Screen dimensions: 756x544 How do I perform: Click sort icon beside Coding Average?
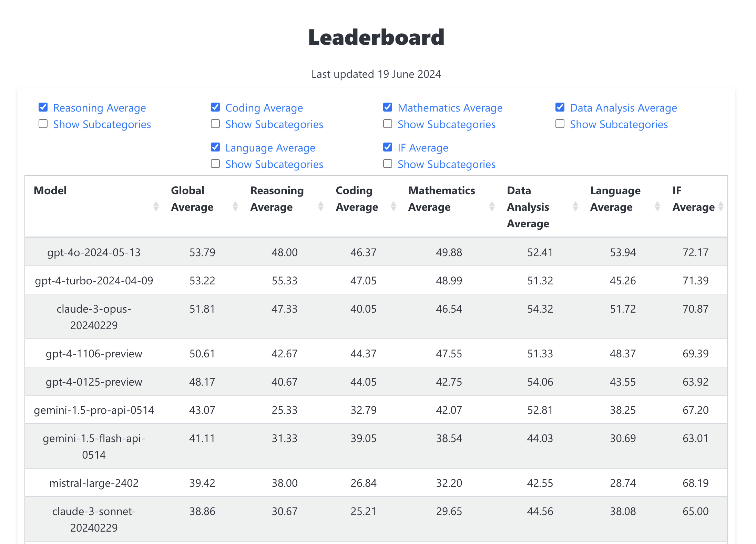tap(394, 207)
